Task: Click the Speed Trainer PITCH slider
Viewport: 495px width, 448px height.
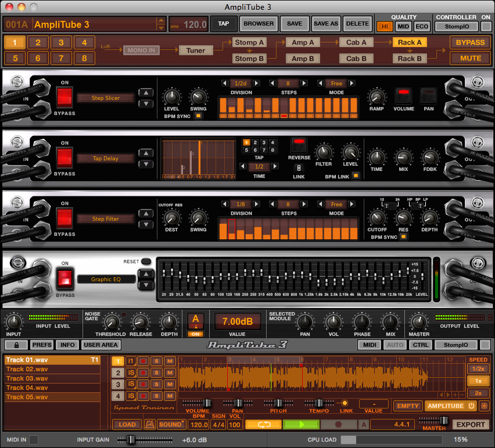Action: [x=278, y=403]
